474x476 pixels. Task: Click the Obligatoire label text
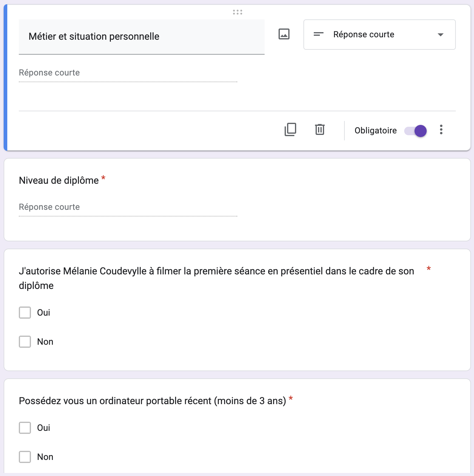point(375,131)
